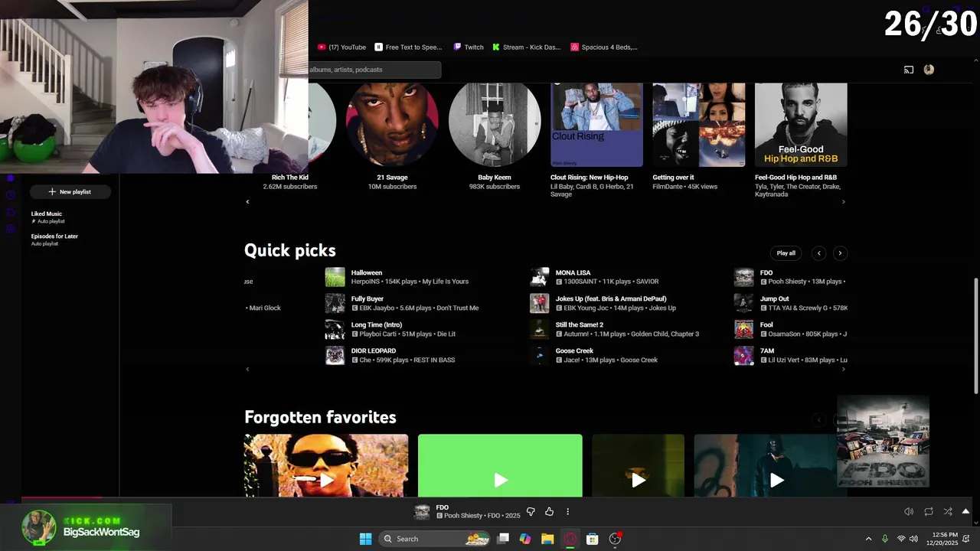Dislike the playing song FDO
The width and height of the screenshot is (980, 551).
click(531, 512)
